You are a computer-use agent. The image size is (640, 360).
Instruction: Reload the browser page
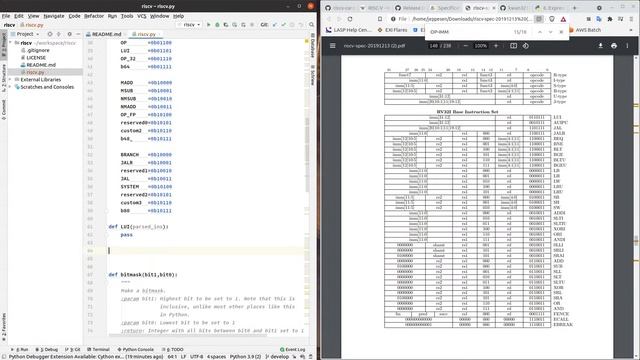pos(350,19)
